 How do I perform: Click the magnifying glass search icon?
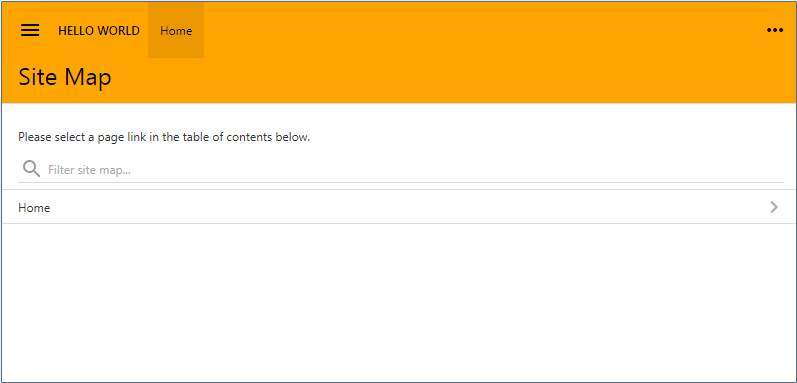(32, 169)
